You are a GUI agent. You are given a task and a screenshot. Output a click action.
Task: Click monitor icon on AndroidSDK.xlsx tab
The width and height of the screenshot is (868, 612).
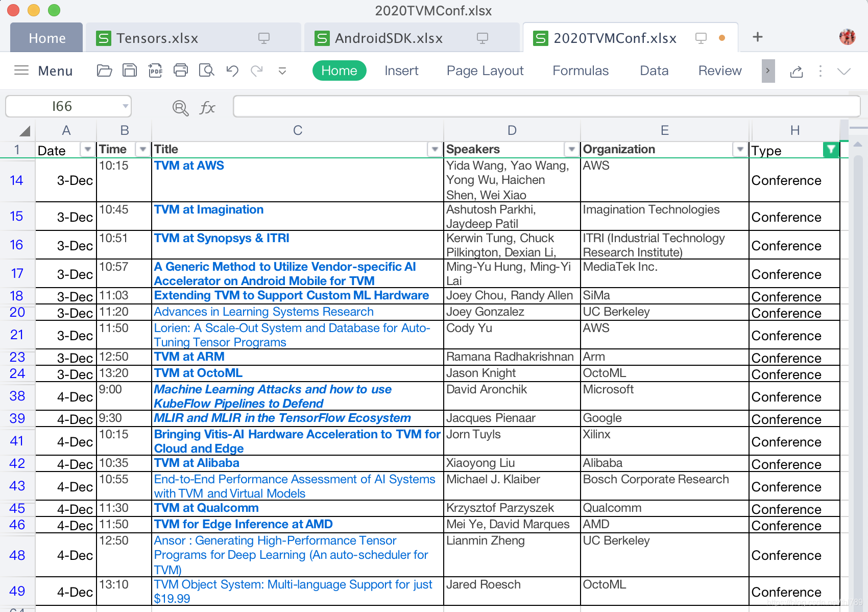[x=483, y=38]
